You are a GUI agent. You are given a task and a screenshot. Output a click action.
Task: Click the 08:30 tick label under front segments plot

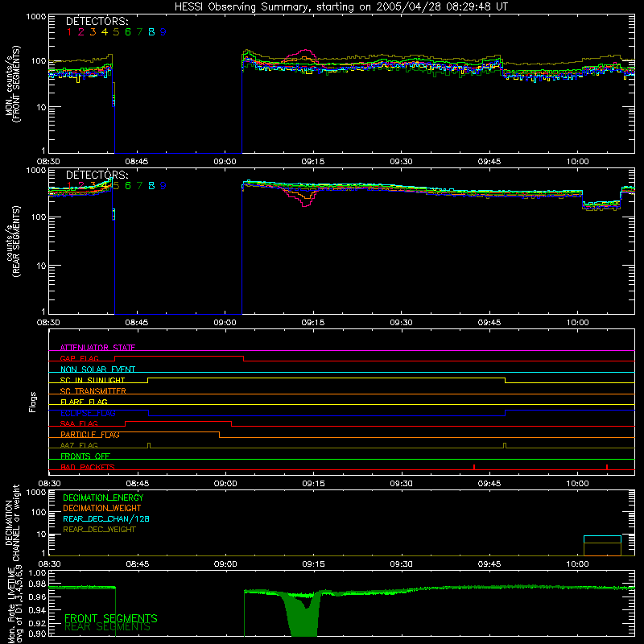click(48, 162)
